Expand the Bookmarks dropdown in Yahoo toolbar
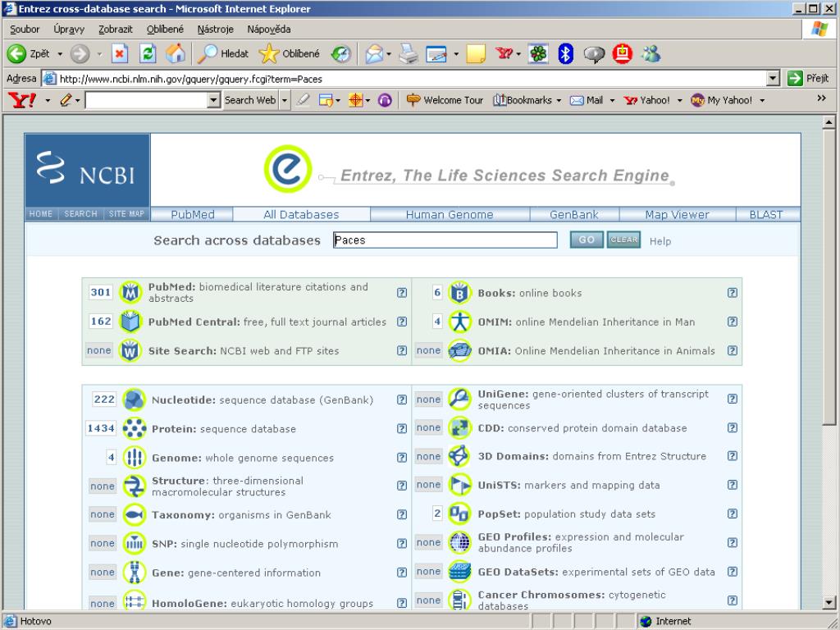The height and width of the screenshot is (630, 840). pyautogui.click(x=559, y=100)
